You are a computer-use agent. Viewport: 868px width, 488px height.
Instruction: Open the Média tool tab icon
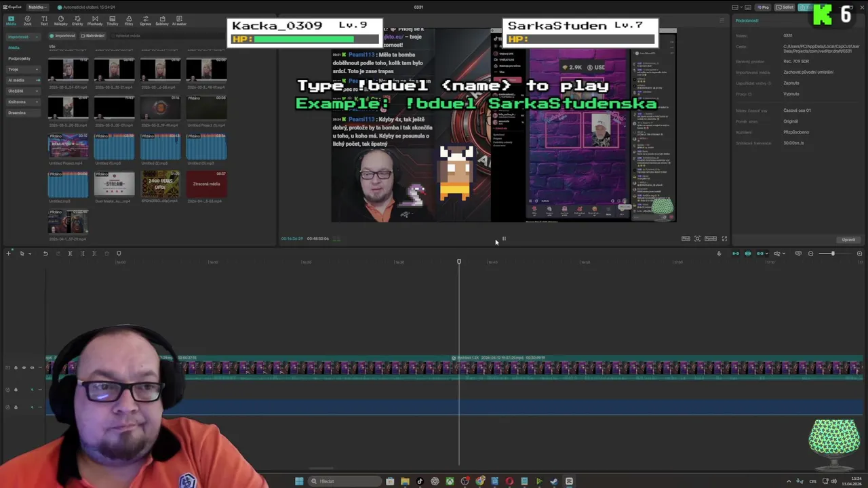[11, 20]
